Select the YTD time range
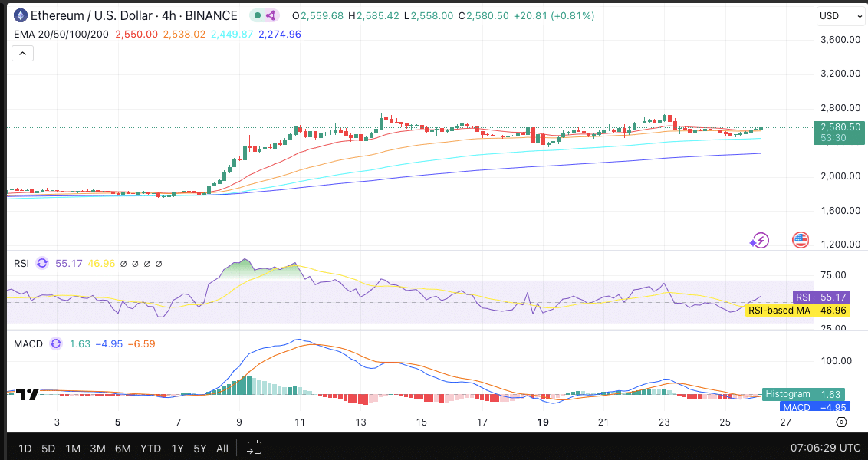The width and height of the screenshot is (868, 460). 150,449
